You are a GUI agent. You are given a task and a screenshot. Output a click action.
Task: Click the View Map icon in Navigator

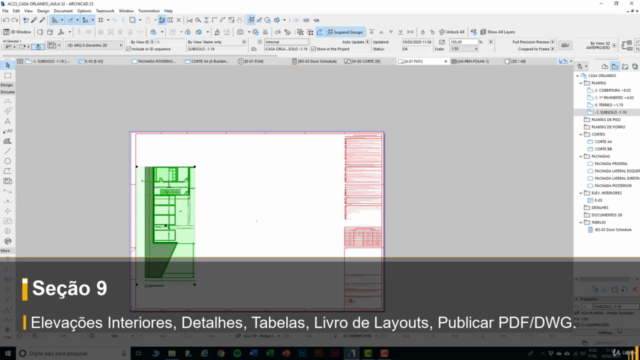tap(615, 66)
